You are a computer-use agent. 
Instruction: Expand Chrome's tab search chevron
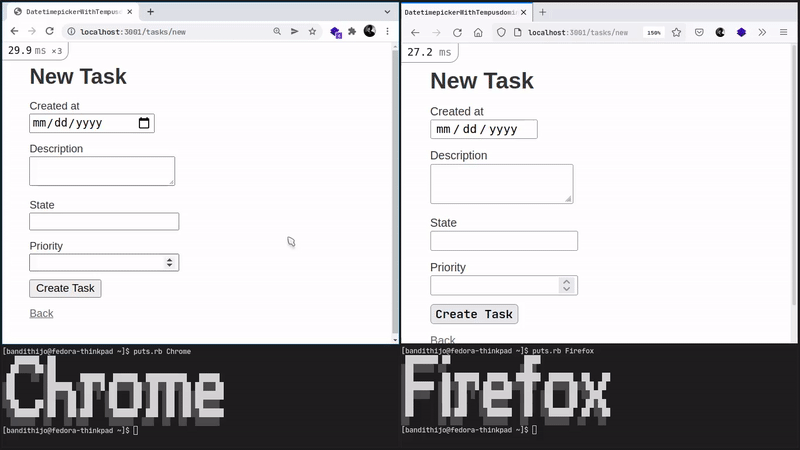(386, 11)
